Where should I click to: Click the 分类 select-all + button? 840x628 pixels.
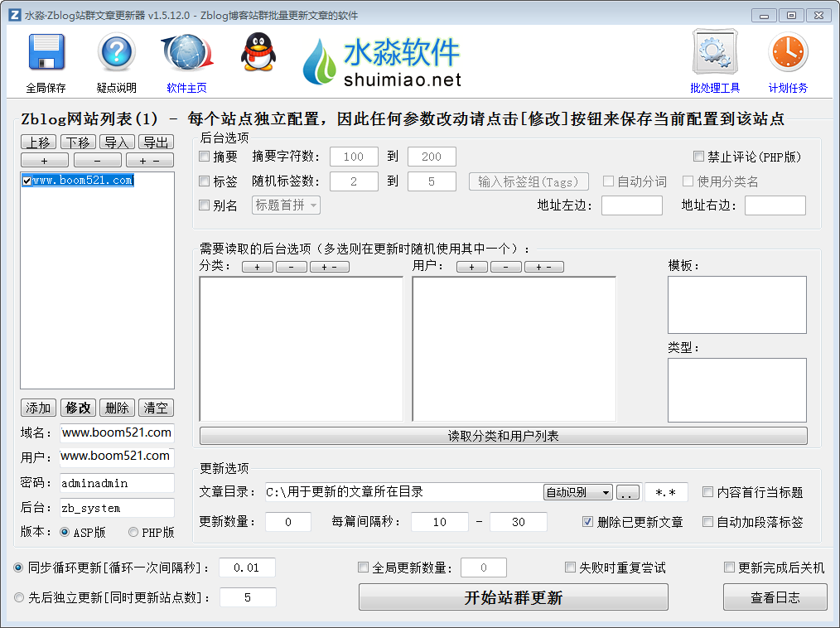257,267
